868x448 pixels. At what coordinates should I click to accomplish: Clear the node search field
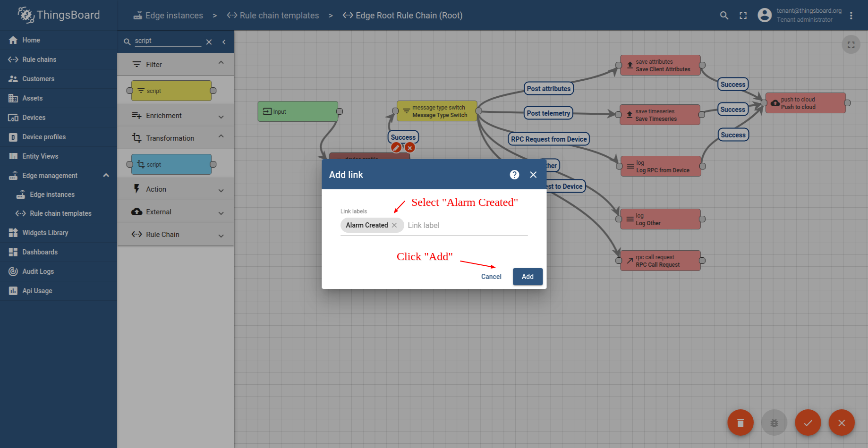pos(209,42)
